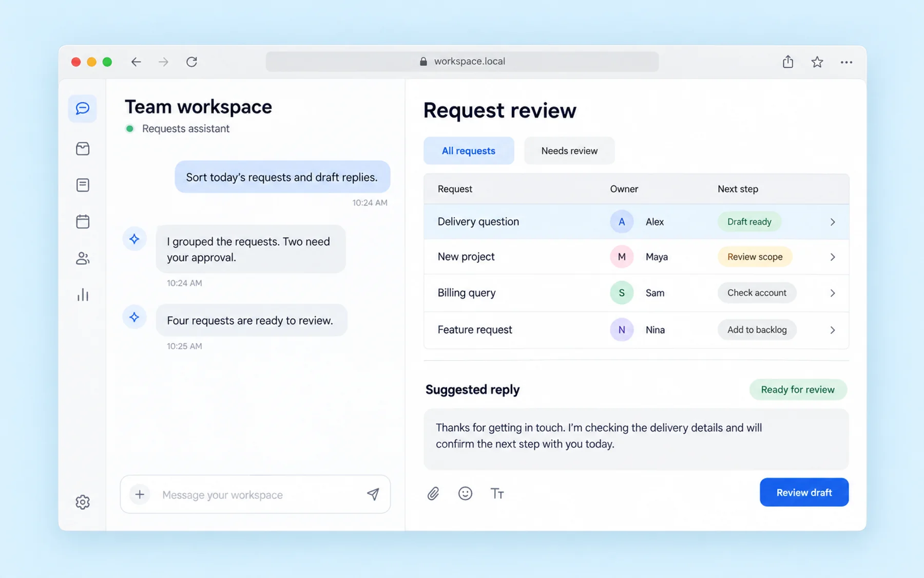The width and height of the screenshot is (924, 578).
Task: Switch to the All requests tab
Action: pos(469,151)
